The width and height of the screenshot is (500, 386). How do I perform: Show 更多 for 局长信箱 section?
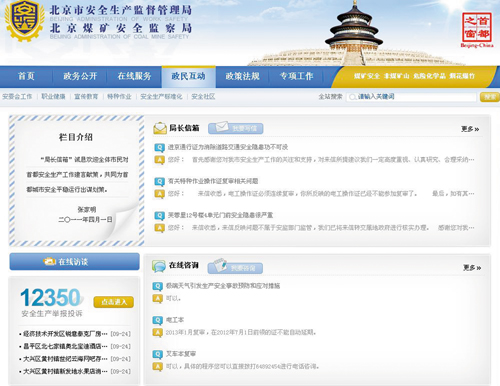pyautogui.click(x=470, y=129)
